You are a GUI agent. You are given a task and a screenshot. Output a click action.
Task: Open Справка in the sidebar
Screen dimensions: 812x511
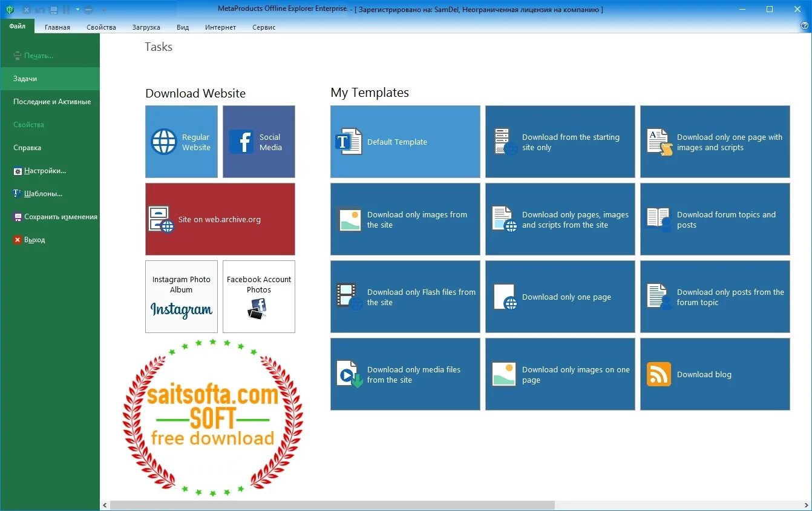(50, 148)
